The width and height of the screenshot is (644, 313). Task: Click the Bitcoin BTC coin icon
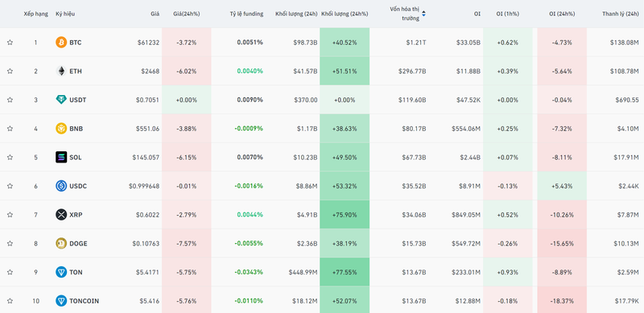point(61,43)
